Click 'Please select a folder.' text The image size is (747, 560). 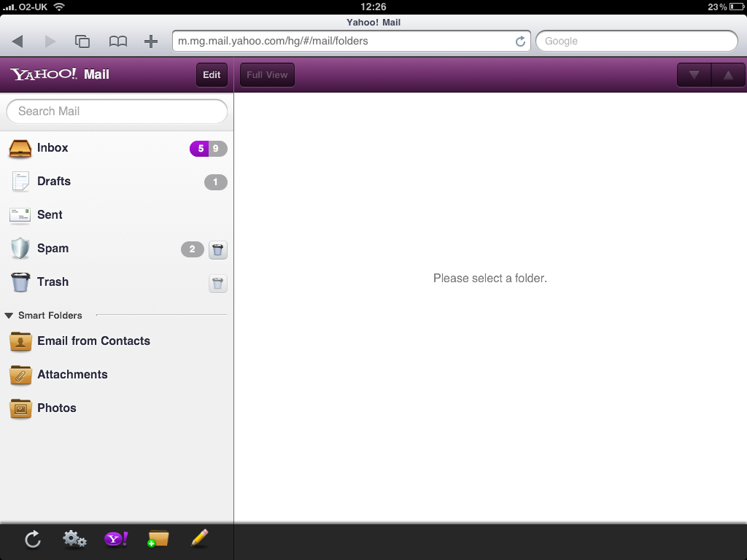click(489, 278)
